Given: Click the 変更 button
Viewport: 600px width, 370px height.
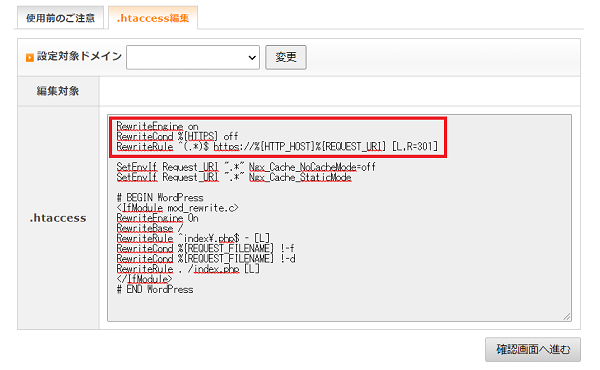Looking at the screenshot, I should [286, 57].
